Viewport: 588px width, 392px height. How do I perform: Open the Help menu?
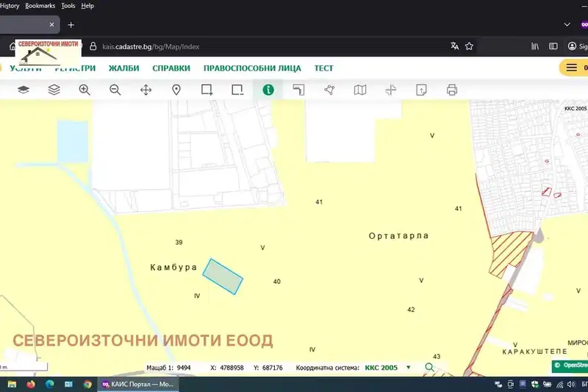pyautogui.click(x=87, y=6)
